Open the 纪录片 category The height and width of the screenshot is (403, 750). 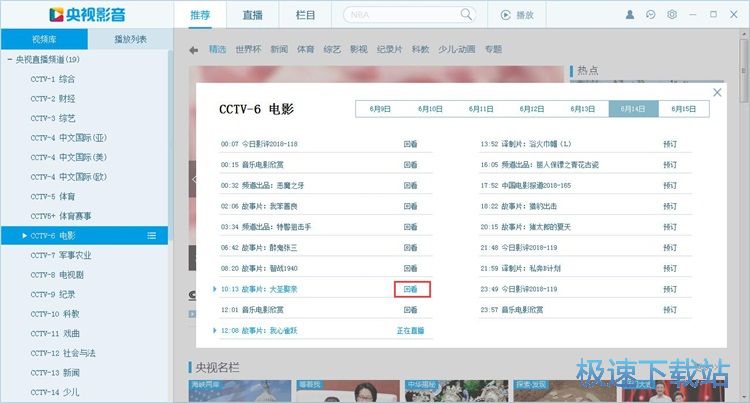pyautogui.click(x=389, y=49)
